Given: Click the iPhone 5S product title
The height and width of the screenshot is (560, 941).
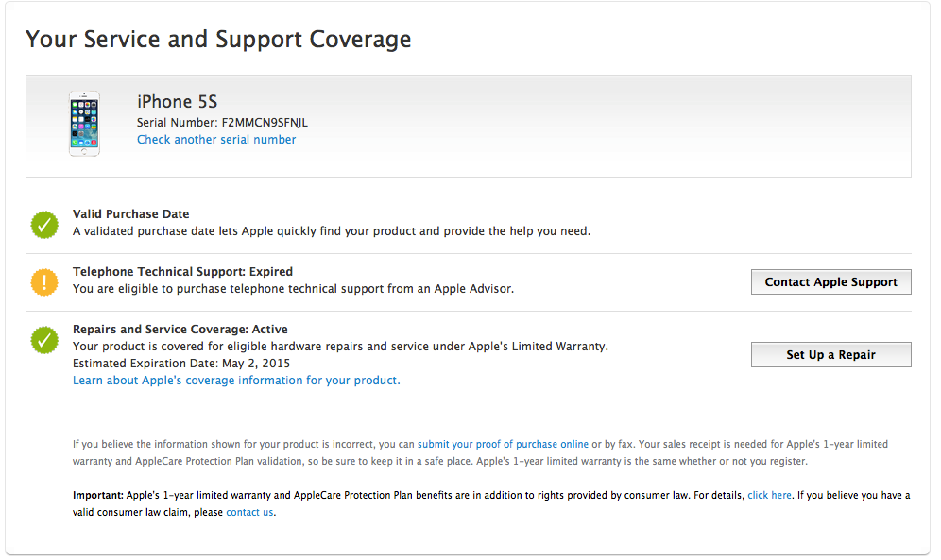Looking at the screenshot, I should tap(178, 102).
